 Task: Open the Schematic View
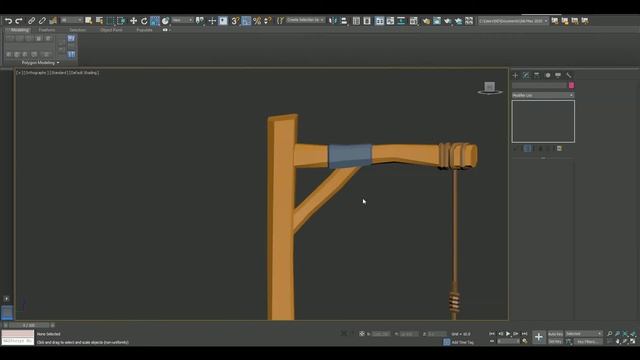401,20
